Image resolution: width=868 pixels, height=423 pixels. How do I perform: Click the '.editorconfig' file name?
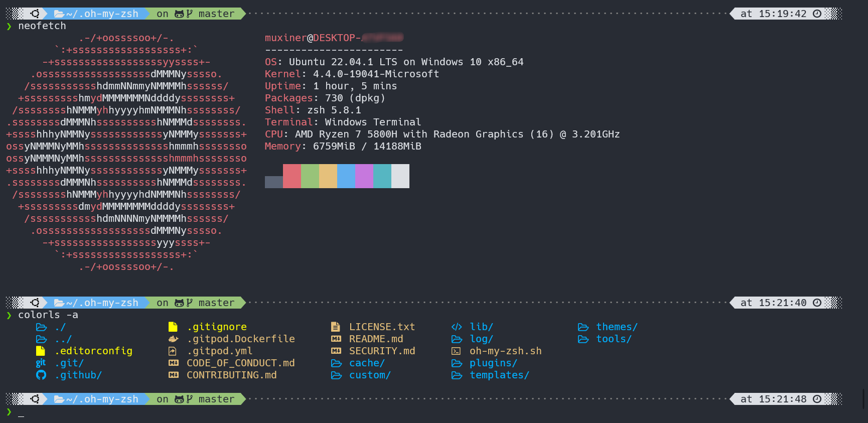click(93, 351)
